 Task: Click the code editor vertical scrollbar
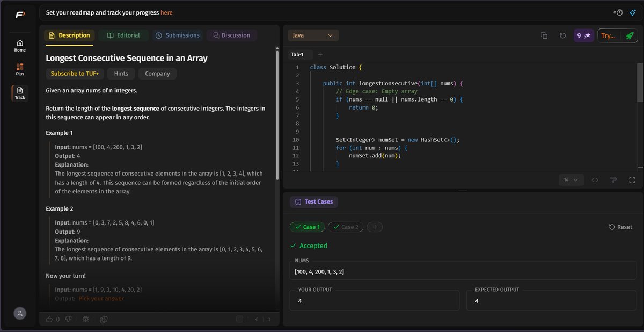click(640, 82)
